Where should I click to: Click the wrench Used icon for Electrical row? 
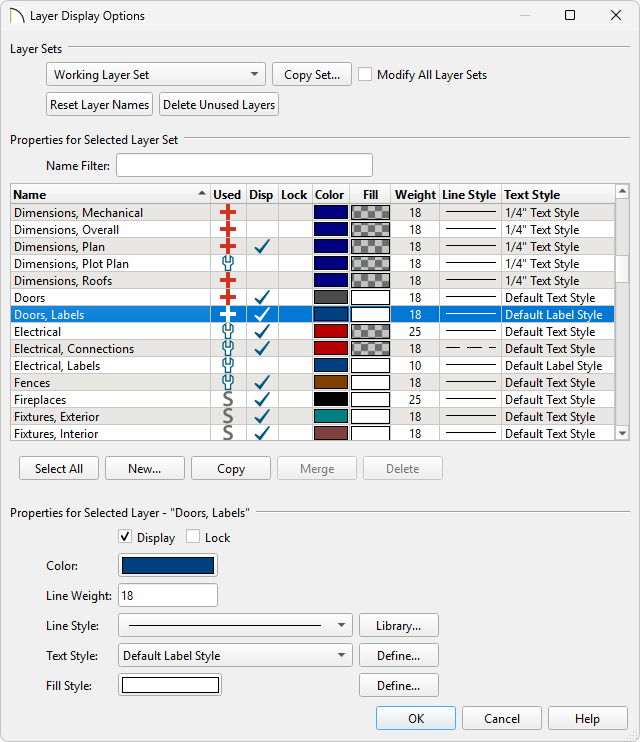(228, 332)
